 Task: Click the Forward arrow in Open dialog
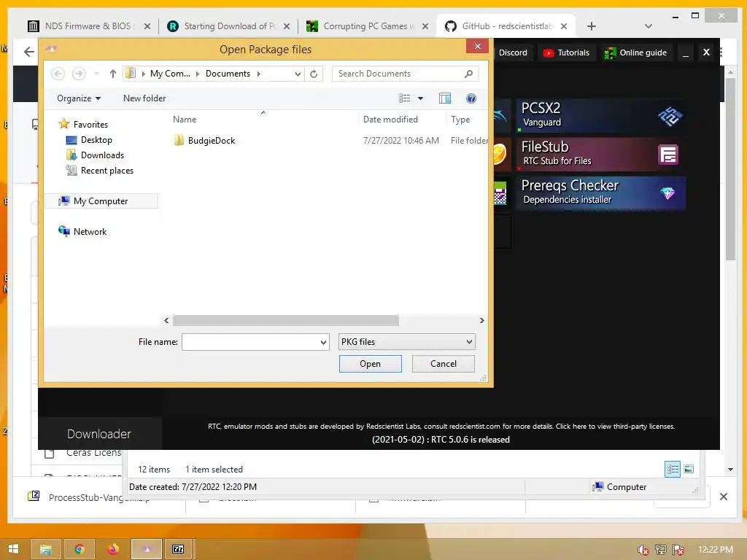point(79,74)
